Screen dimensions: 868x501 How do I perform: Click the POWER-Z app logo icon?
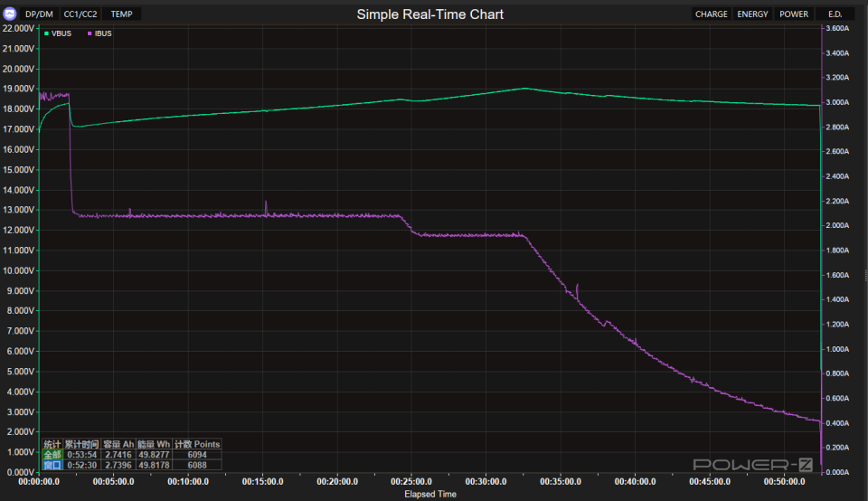10,14
